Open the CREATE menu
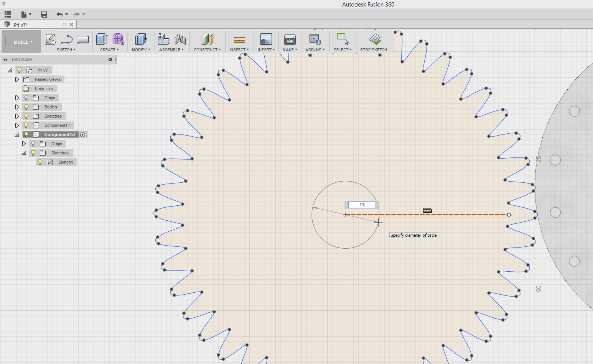 (109, 50)
